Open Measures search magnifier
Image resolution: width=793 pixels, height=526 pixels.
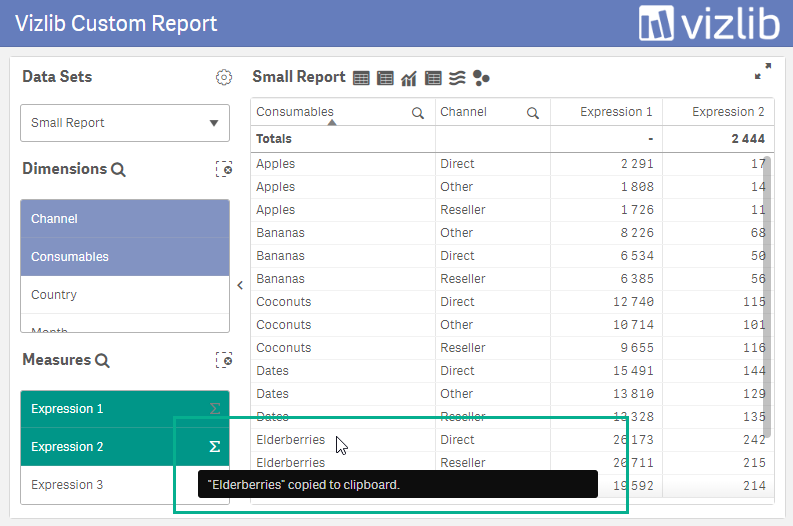click(x=102, y=361)
